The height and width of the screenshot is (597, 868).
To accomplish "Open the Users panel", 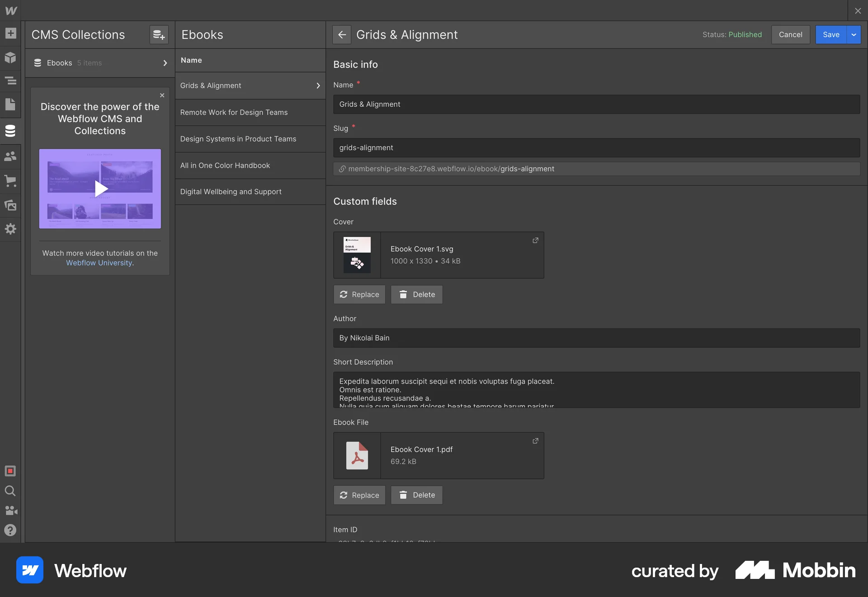I will (11, 156).
